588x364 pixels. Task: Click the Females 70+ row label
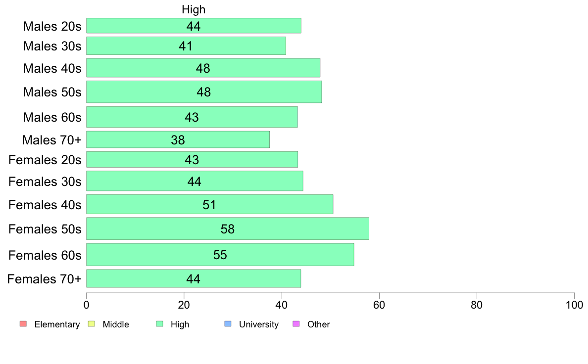tap(44, 279)
